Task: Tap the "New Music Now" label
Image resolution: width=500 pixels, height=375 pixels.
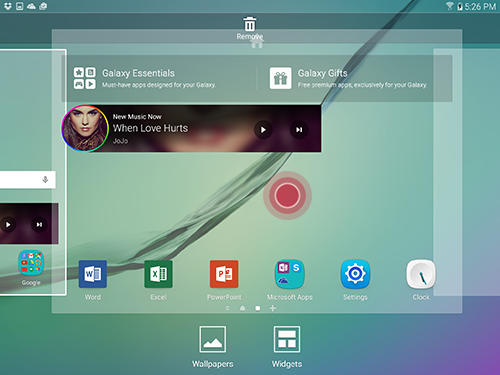Action: [137, 117]
